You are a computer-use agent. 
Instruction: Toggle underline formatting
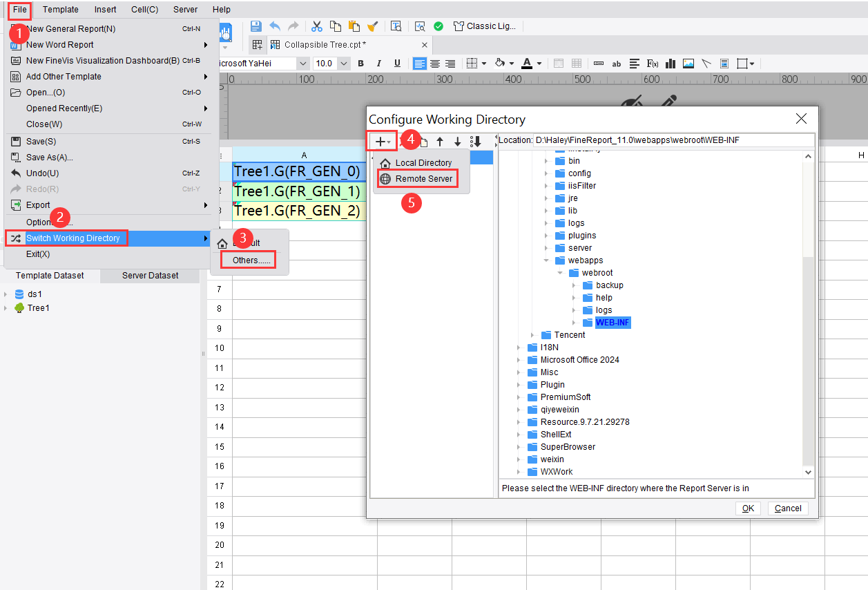[396, 63]
